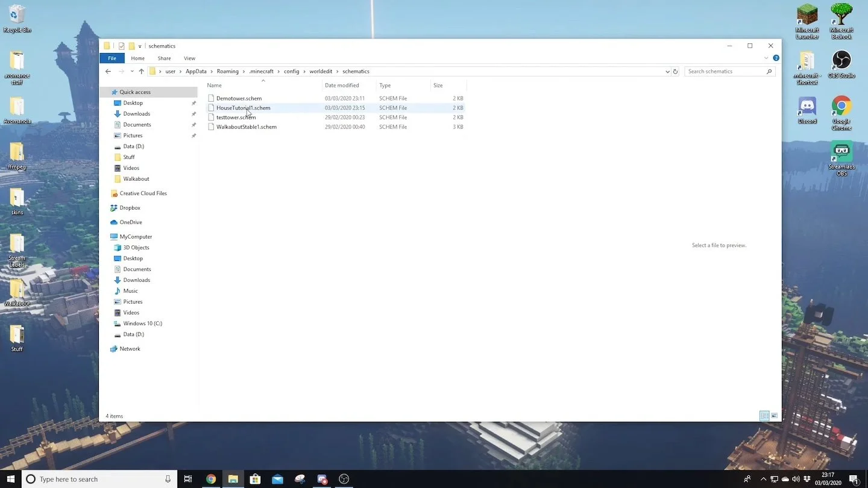Open OBS Studio desktop shortcut
Screen dimensions: 868x488
click(x=841, y=64)
